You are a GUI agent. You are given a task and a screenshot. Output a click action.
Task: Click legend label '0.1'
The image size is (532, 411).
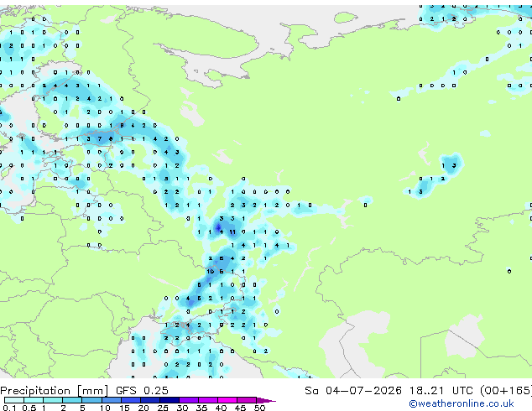click(x=9, y=408)
